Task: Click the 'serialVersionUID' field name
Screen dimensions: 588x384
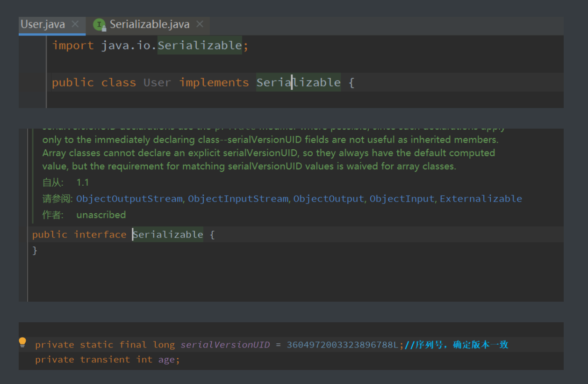Action: 225,345
